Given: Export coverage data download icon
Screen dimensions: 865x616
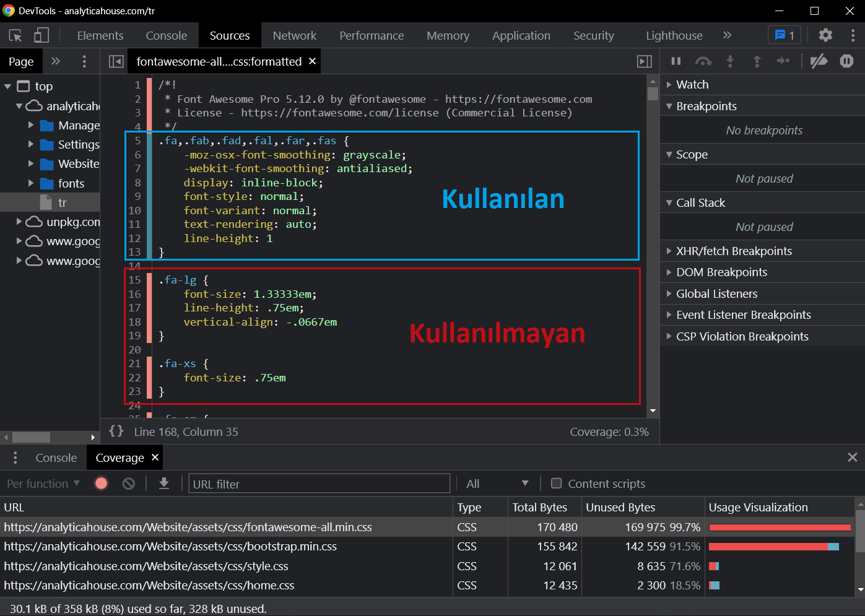Looking at the screenshot, I should (x=164, y=484).
